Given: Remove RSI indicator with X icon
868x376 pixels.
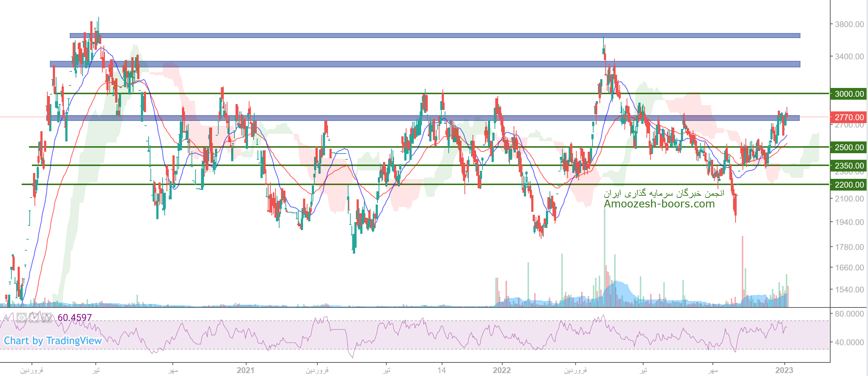Looking at the screenshot, I should (47, 317).
